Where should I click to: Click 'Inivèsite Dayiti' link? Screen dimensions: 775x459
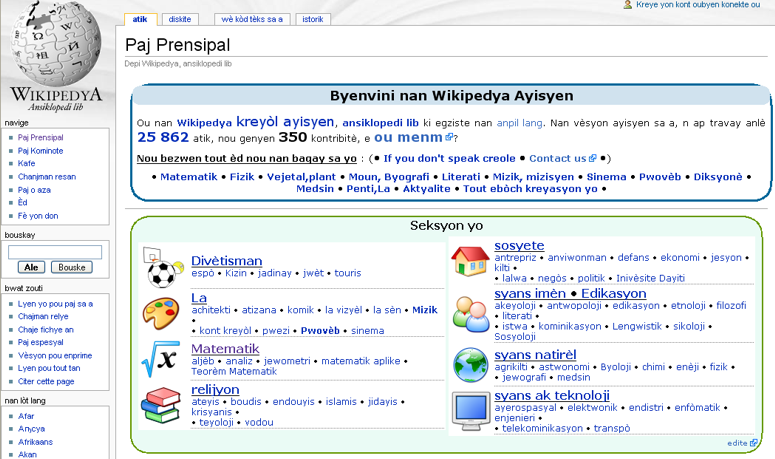point(650,278)
